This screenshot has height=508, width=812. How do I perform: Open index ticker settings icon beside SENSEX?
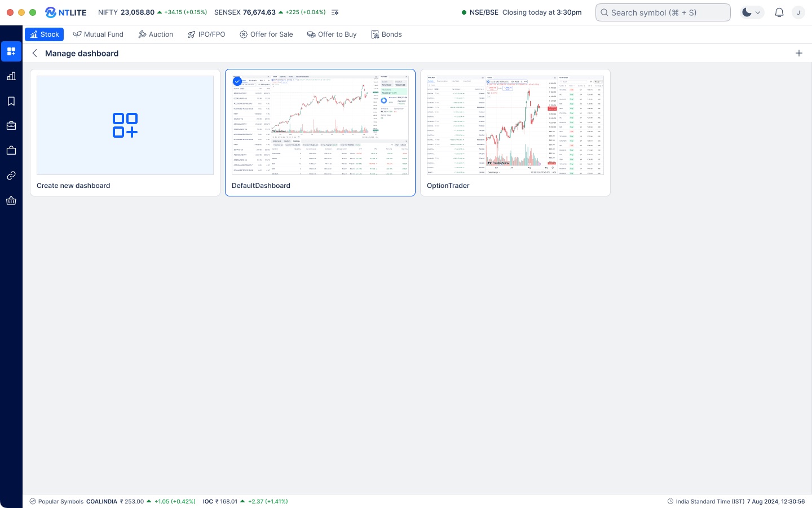[335, 12]
